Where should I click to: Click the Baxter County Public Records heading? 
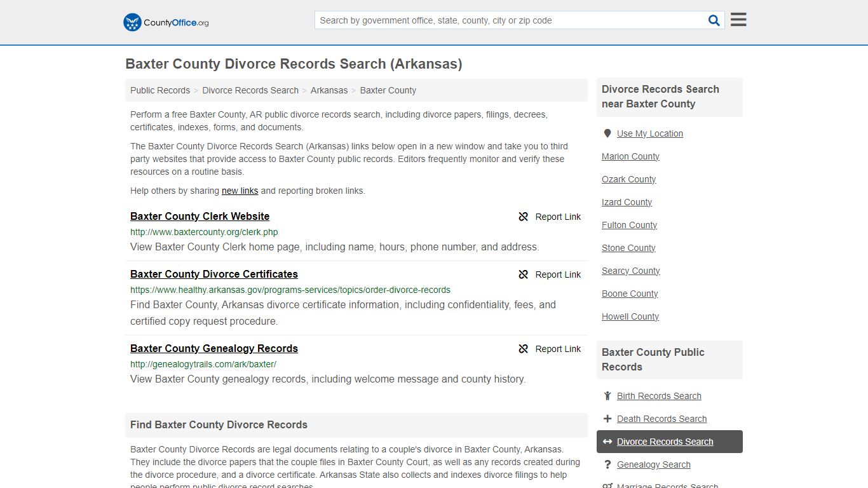pyautogui.click(x=653, y=360)
